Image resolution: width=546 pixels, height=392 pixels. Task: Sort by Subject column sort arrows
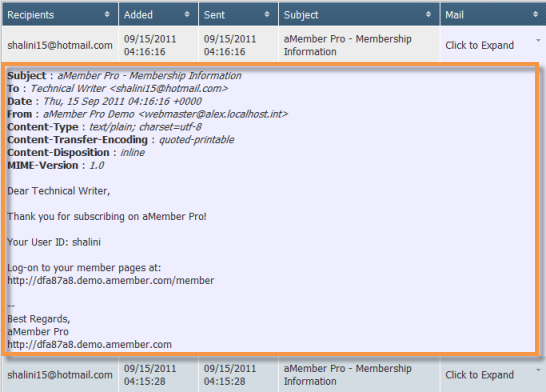click(428, 14)
